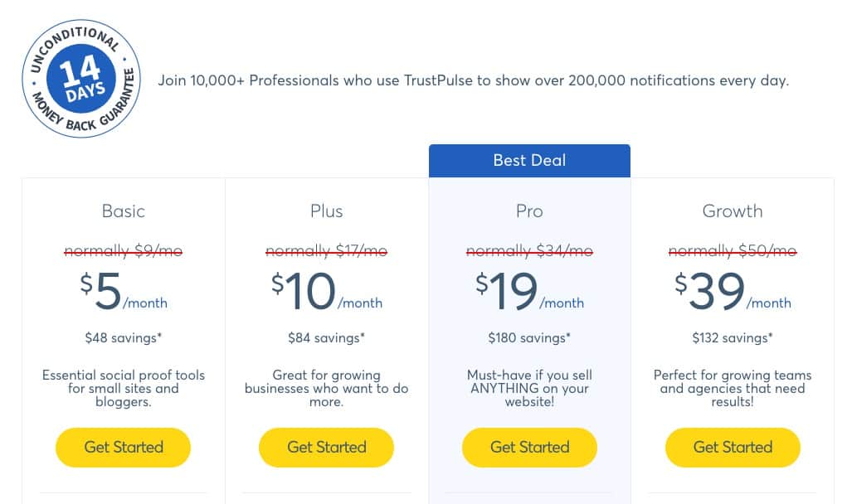Click the $48 savings note
The height and width of the screenshot is (504, 852).
pos(124,338)
